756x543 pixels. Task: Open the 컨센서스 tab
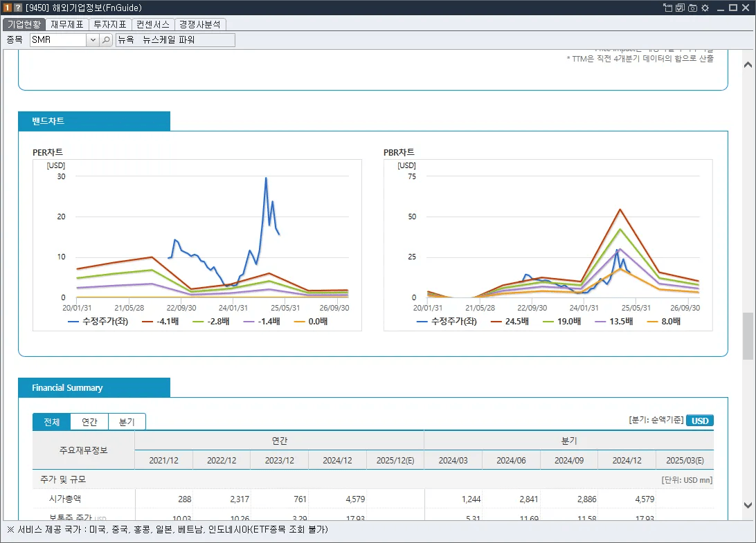153,24
